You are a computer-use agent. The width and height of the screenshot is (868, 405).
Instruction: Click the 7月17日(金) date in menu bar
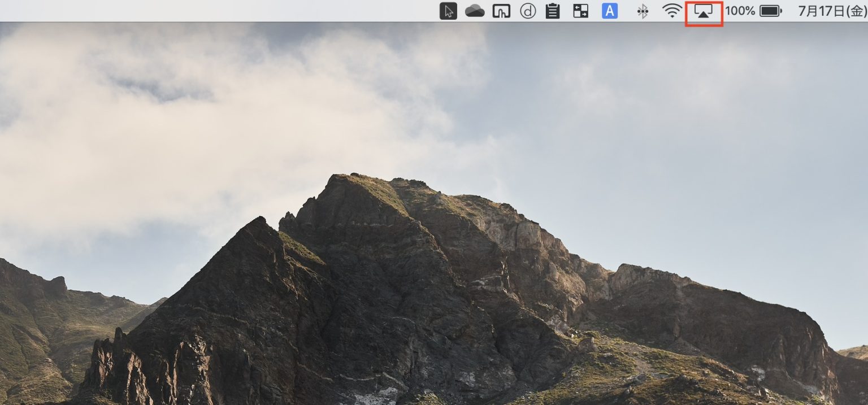point(833,11)
